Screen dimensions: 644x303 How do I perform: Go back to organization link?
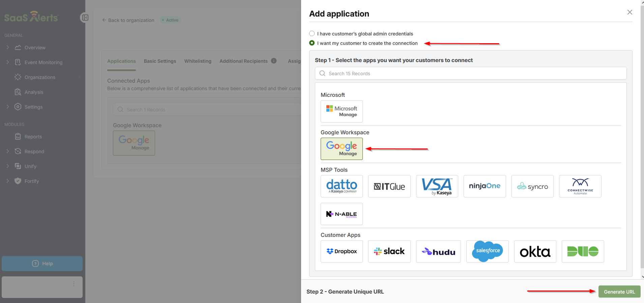[x=128, y=20]
